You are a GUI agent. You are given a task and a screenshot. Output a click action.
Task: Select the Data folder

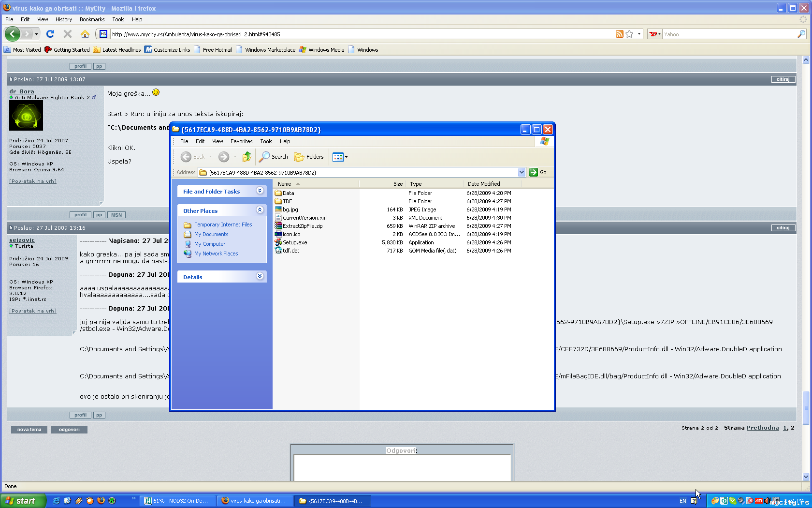tap(284, 193)
